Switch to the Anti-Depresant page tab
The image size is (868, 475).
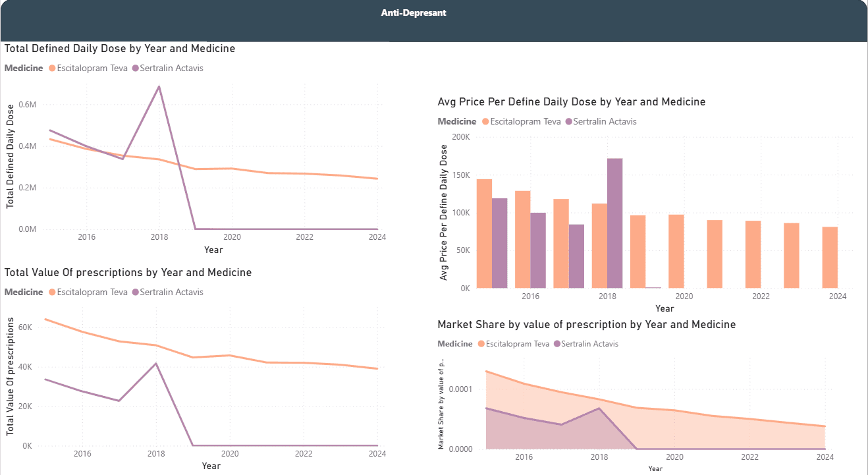tap(413, 13)
